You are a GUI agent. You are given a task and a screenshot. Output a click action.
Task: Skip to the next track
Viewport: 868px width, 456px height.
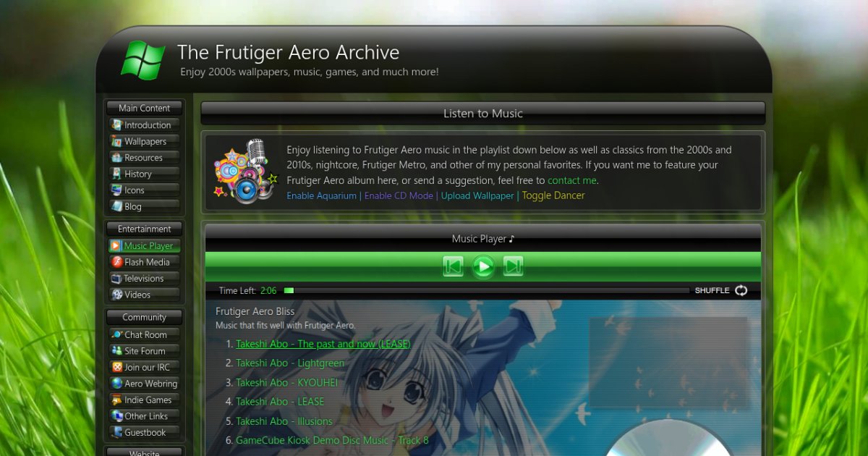(x=513, y=266)
